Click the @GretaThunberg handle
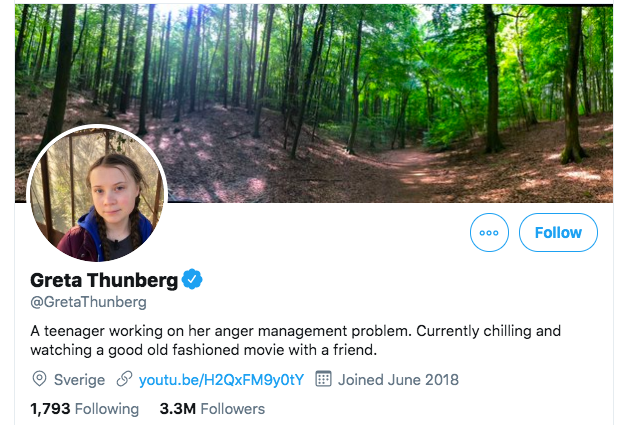 pyautogui.click(x=88, y=302)
